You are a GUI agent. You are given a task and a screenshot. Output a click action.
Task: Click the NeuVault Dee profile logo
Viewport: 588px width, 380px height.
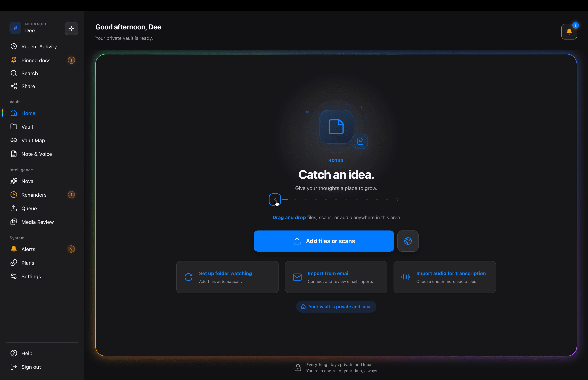click(15, 28)
